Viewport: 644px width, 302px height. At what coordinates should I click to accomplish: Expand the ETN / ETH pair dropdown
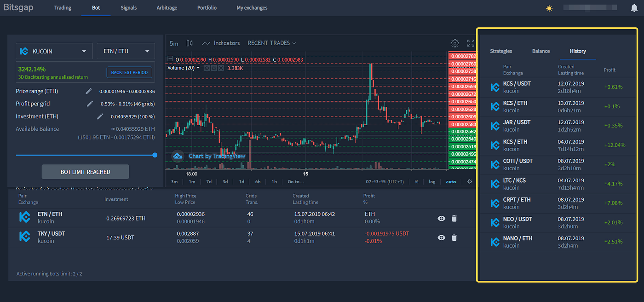[x=126, y=51]
